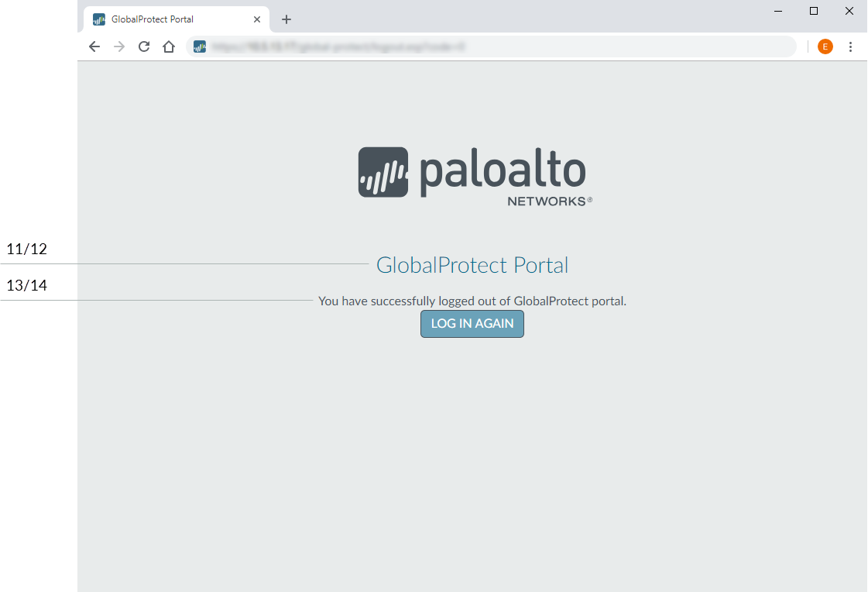The height and width of the screenshot is (592, 868).
Task: Open the orange E profile avatar
Action: (x=825, y=47)
